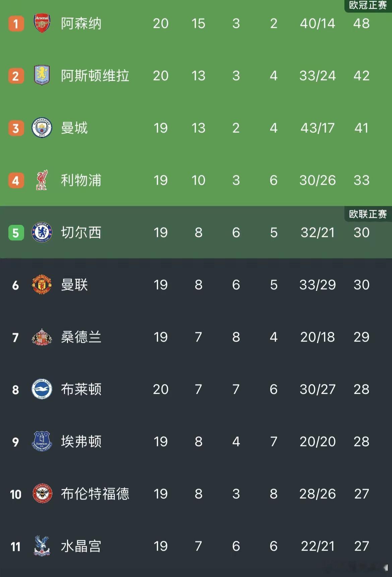Open the Liverpool LFC crest

42,180
